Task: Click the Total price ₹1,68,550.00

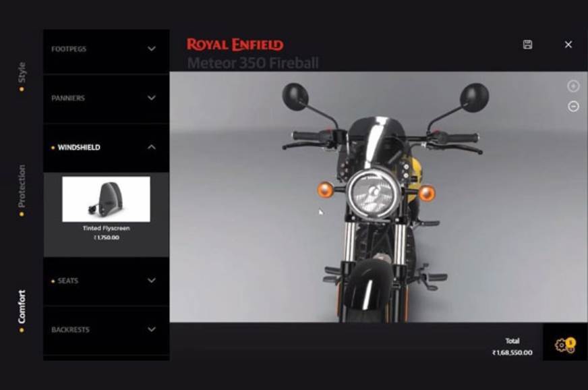Action: point(511,352)
